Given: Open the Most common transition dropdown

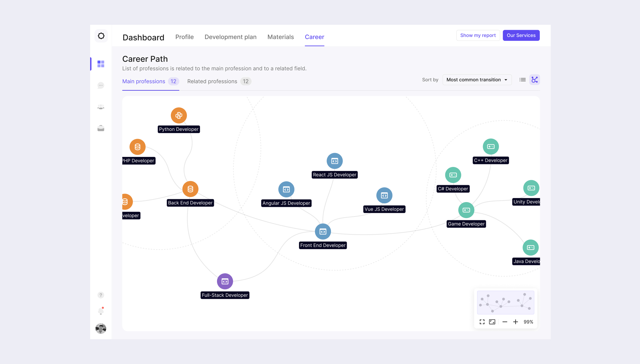Looking at the screenshot, I should [477, 80].
